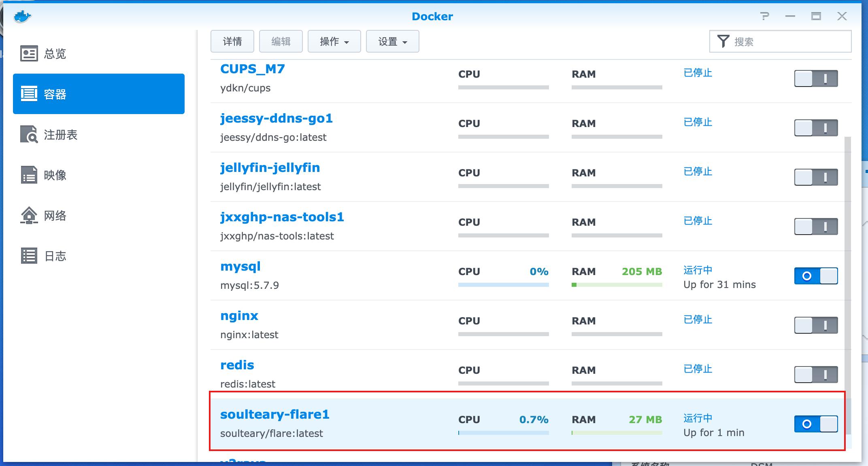Click the 映像 image sidebar icon

pyautogui.click(x=29, y=175)
